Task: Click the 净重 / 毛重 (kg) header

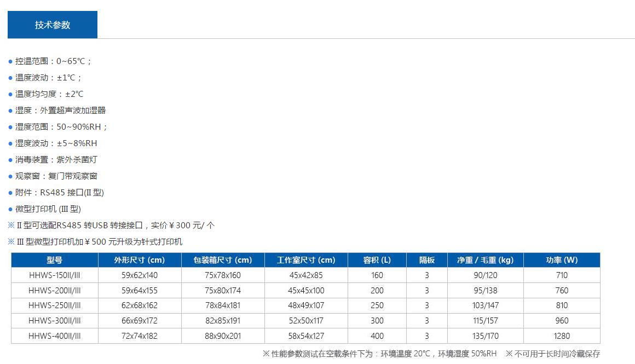Action: 485,260
